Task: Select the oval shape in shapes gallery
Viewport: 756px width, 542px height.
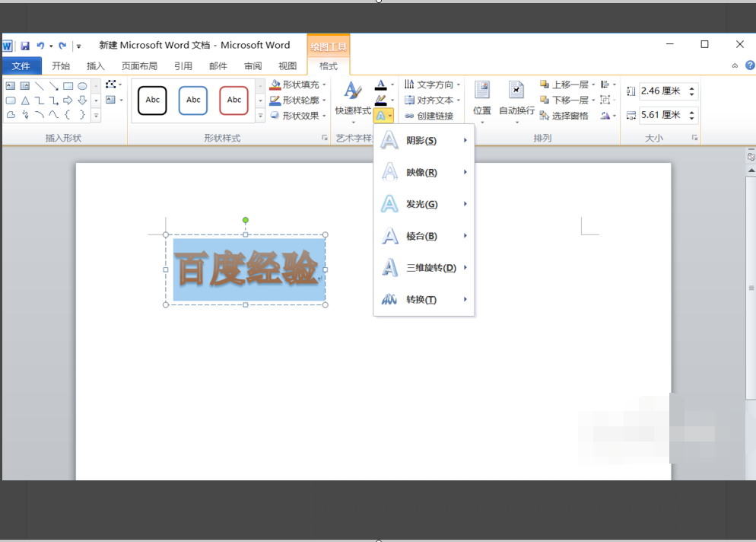Action: [x=82, y=86]
